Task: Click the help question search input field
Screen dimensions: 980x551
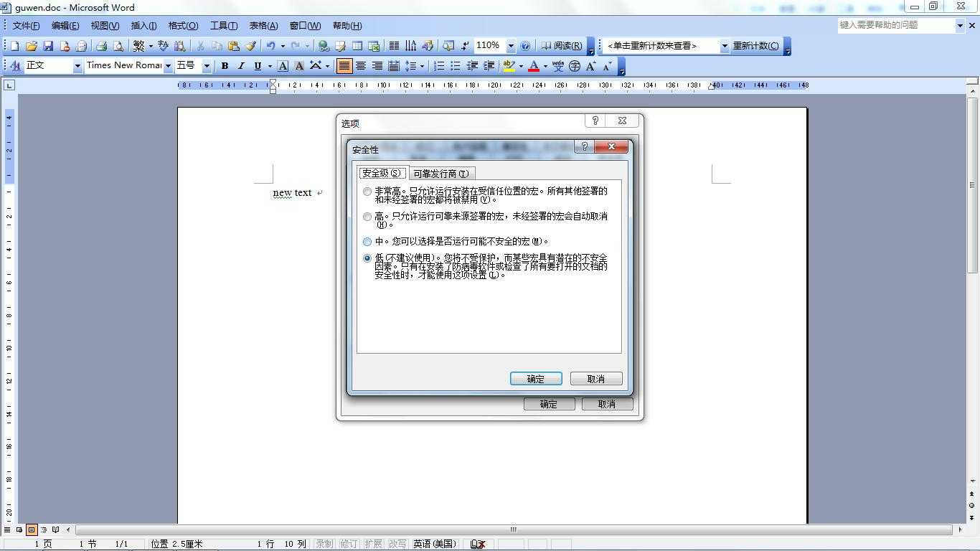Action: click(896, 25)
